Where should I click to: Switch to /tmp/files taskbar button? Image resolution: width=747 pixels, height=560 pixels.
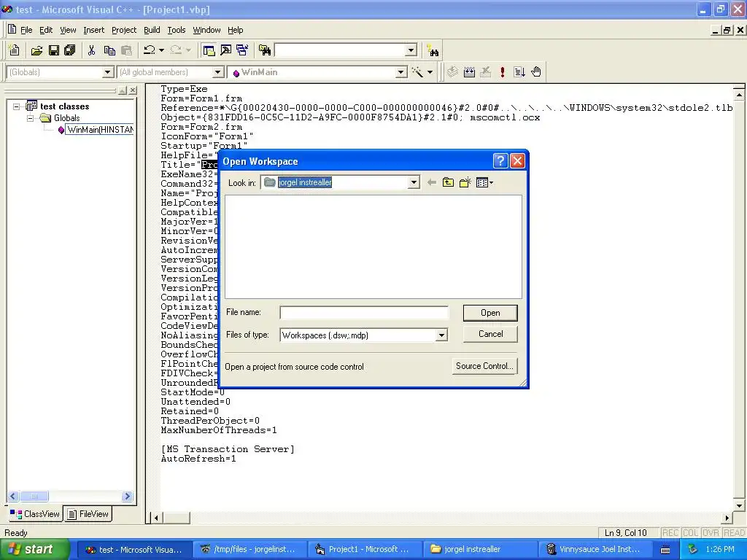point(249,550)
